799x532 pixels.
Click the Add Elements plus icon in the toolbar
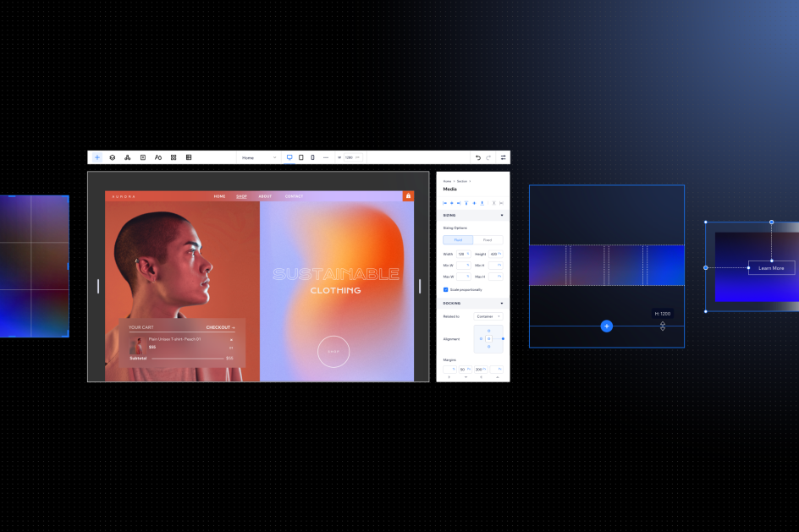point(97,157)
